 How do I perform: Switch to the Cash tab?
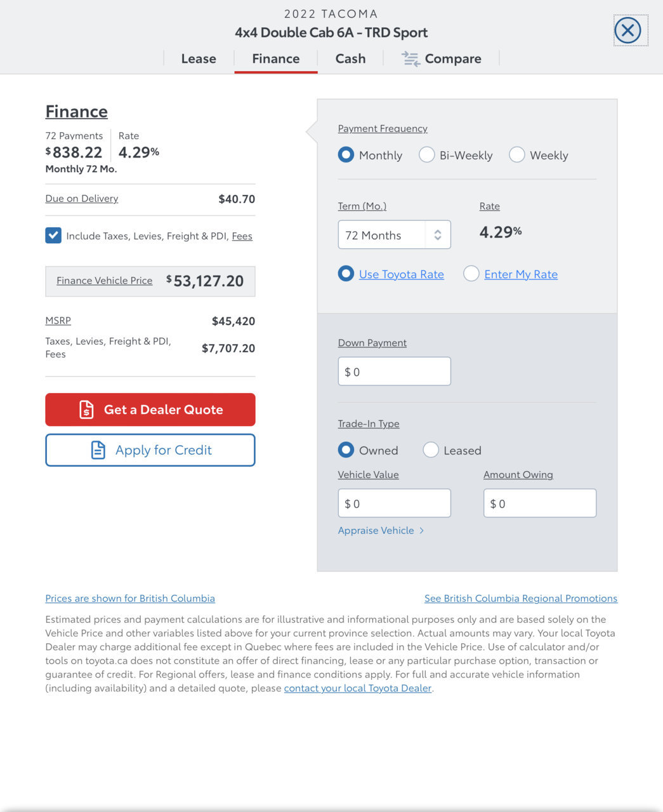(350, 58)
